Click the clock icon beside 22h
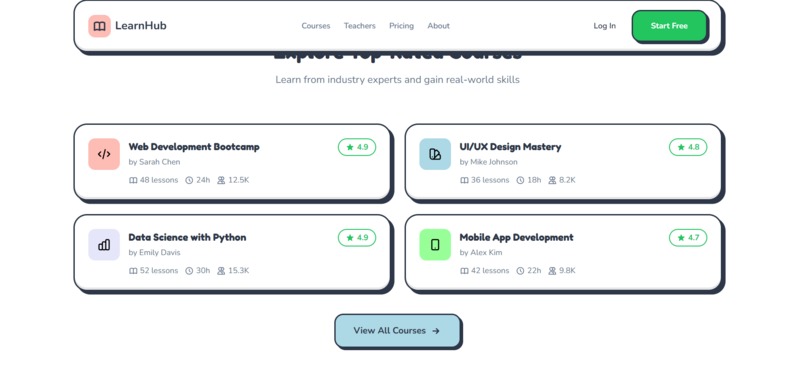 click(x=520, y=270)
